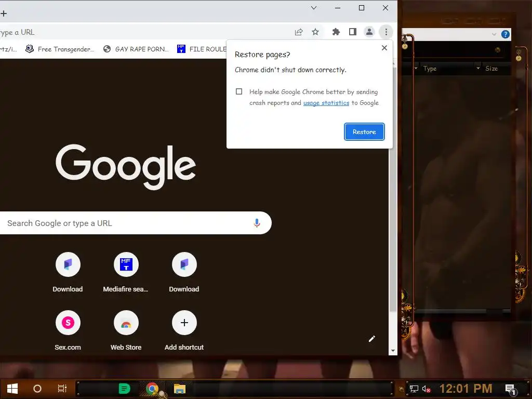
Task: Start voice search with the microphone
Action: 257,223
